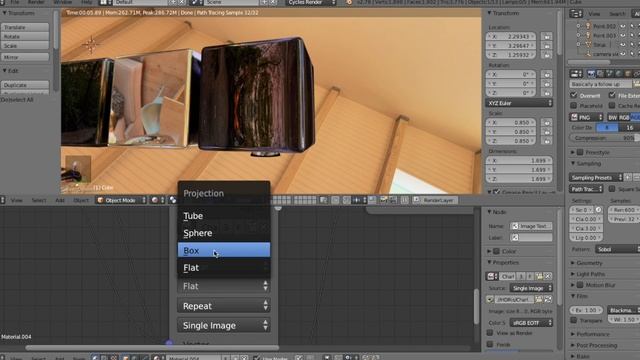The height and width of the screenshot is (360, 640).
Task: Open the World properties tab icon
Action: (x=619, y=73)
